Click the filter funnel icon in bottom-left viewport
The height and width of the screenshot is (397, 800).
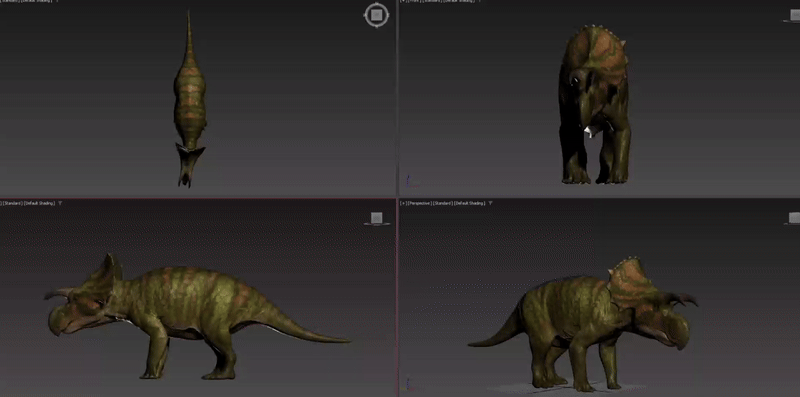60,203
